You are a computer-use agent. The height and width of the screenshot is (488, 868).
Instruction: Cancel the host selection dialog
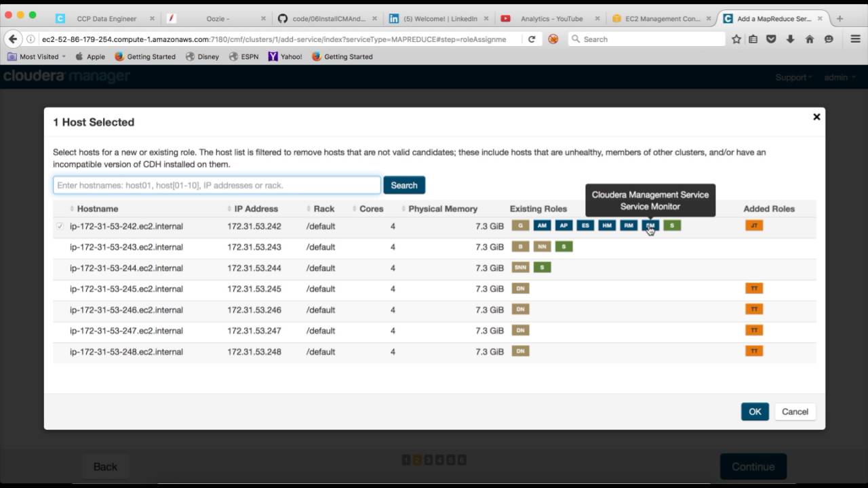pos(795,411)
